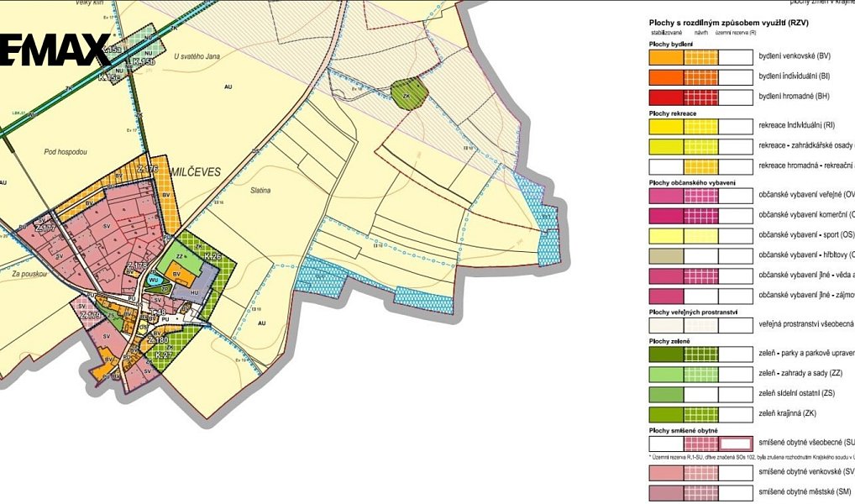This screenshot has width=855, height=504.
Task: Select the Z.178 zone label on the map
Action: (137, 266)
